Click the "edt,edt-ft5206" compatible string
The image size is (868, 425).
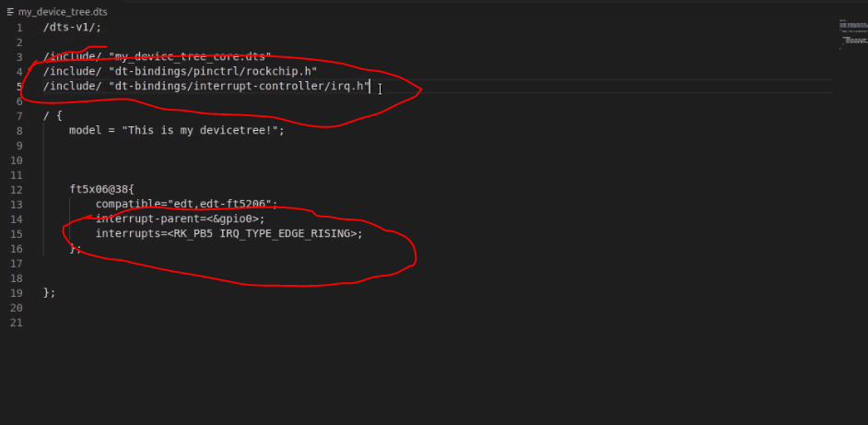(x=219, y=205)
